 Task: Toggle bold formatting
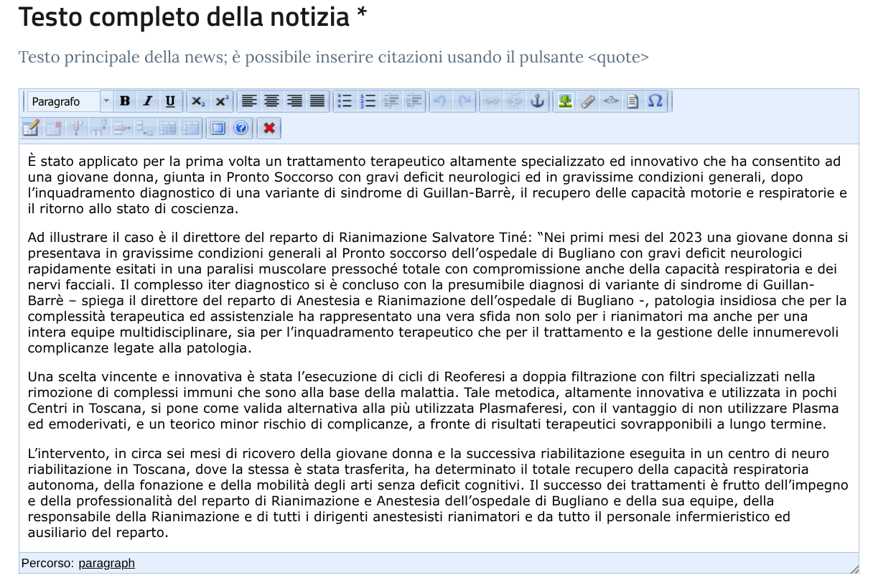coord(125,101)
